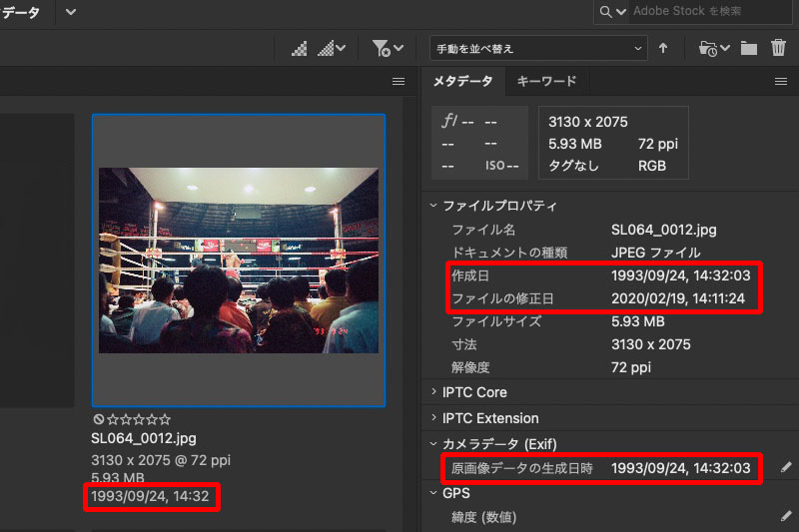The height and width of the screenshot is (532, 799).
Task: Collapse the GPS section
Action: tap(433, 492)
